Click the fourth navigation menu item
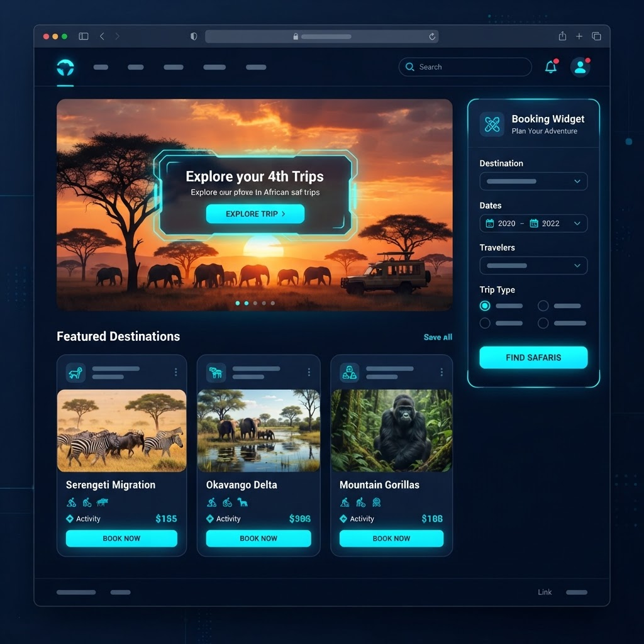 [x=214, y=67]
